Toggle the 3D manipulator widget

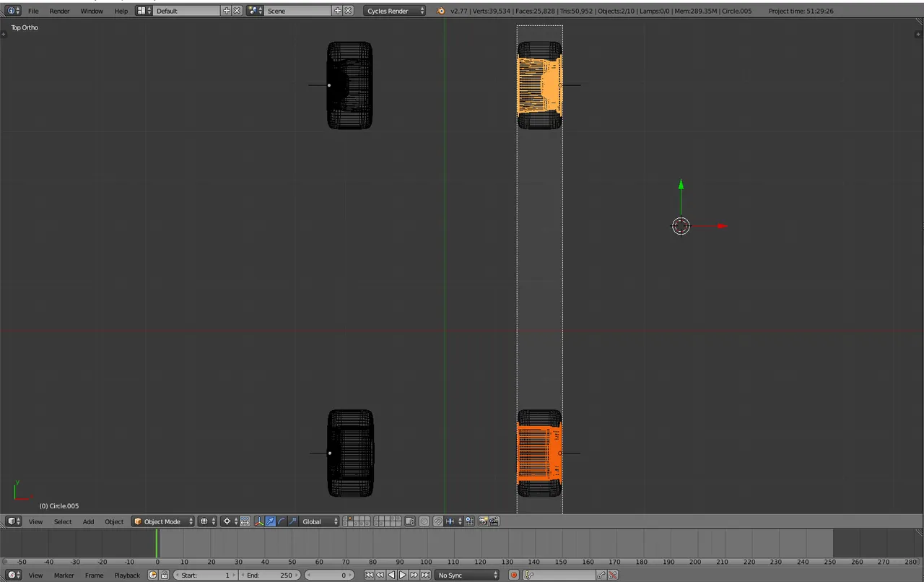pyautogui.click(x=259, y=521)
